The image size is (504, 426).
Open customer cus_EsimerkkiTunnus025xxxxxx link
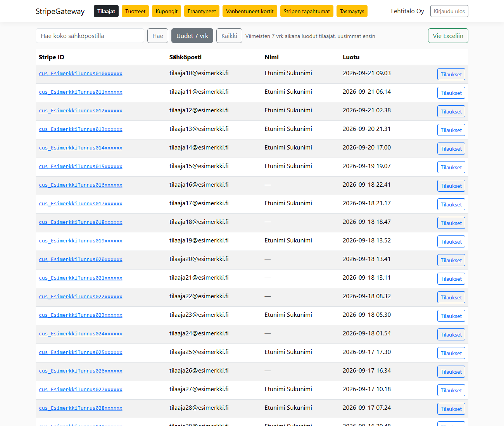(x=81, y=352)
